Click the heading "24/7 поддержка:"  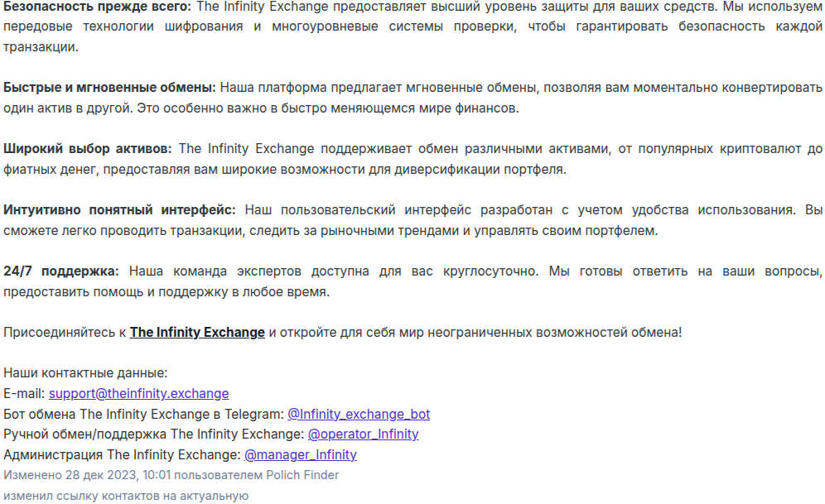[x=61, y=271]
